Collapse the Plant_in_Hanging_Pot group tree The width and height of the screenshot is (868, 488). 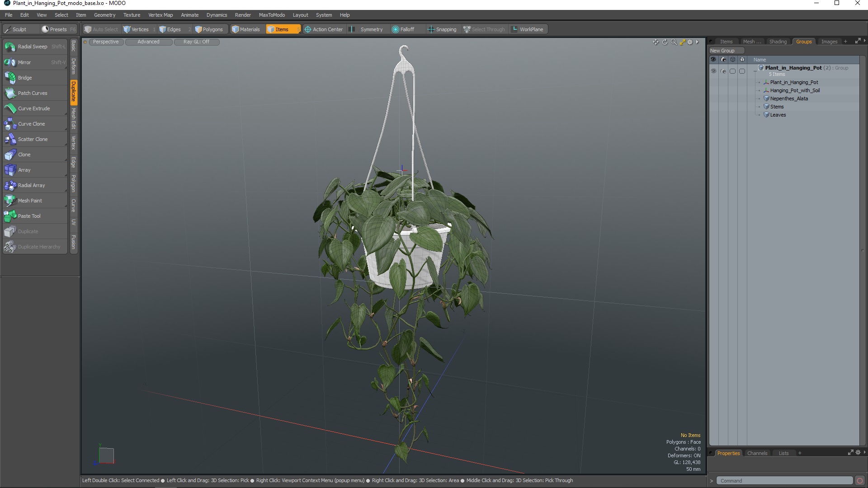(755, 71)
